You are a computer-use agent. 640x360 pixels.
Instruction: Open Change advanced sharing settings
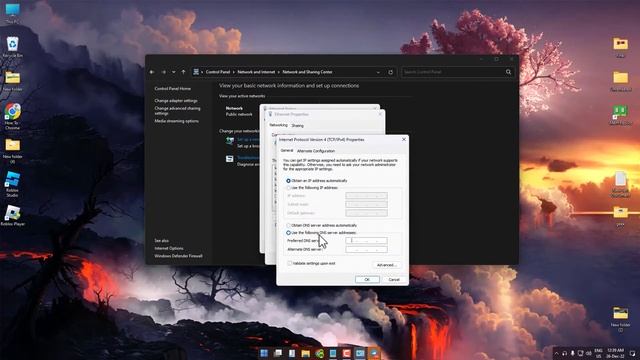pyautogui.click(x=177, y=111)
